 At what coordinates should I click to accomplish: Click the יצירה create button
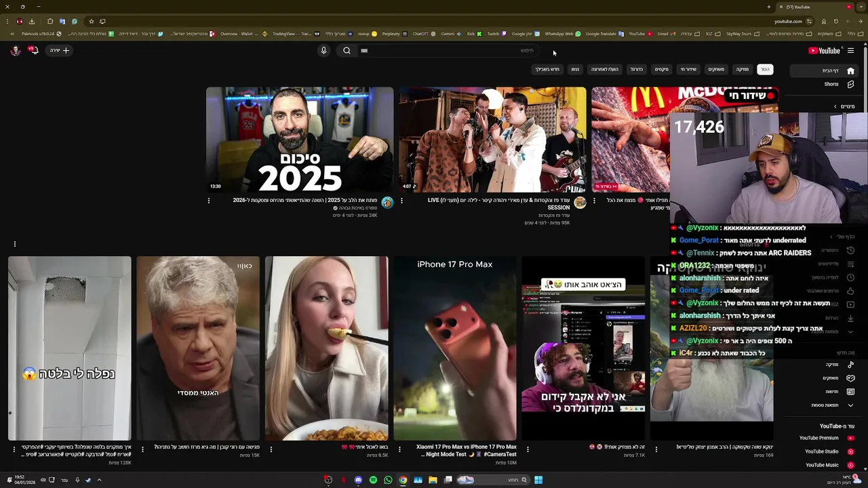coord(60,50)
